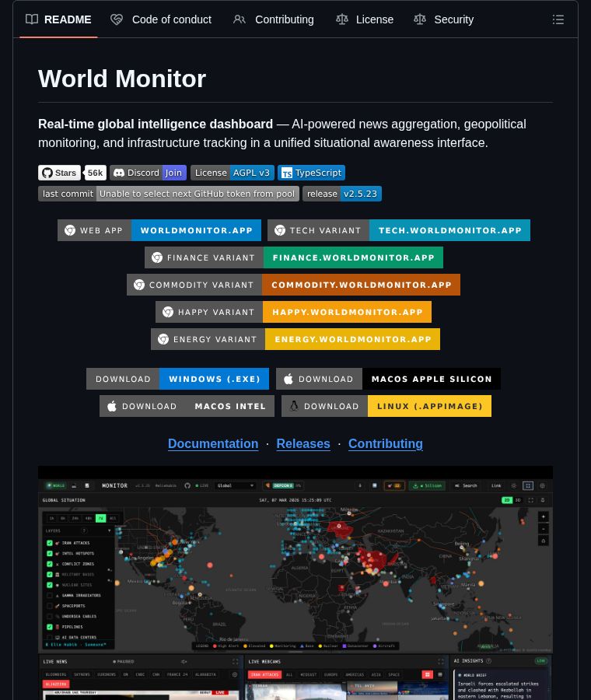Uncheck Conflict Zones layer checkbox
The height and width of the screenshot is (700, 591).
50,564
